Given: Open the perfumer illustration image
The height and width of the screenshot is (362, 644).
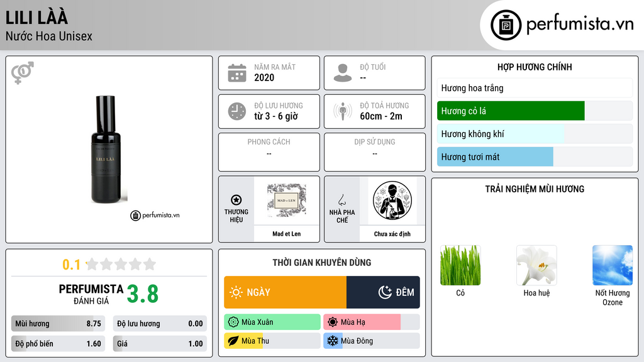Looking at the screenshot, I should 392,200.
